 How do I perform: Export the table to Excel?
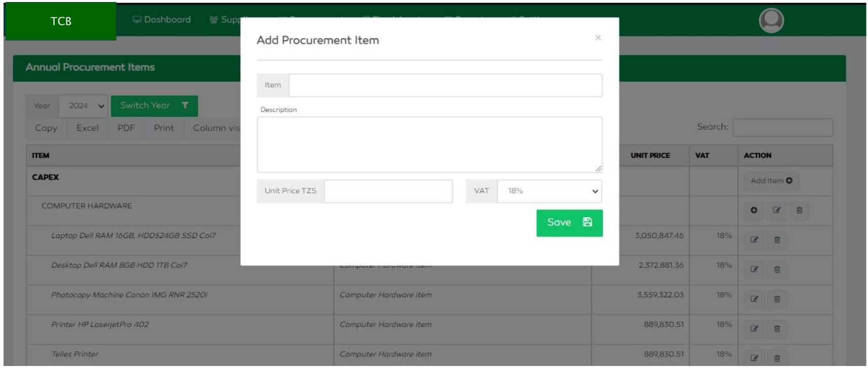pyautogui.click(x=88, y=128)
